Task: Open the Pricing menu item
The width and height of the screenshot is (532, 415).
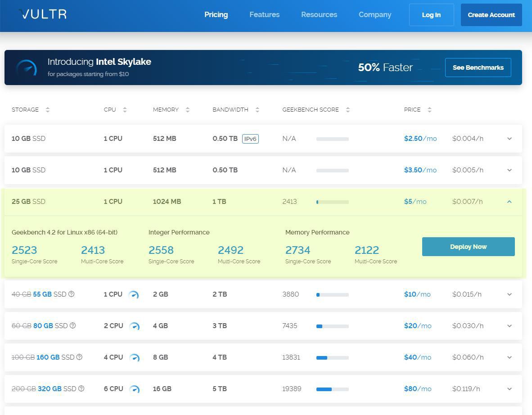Action: tap(216, 14)
